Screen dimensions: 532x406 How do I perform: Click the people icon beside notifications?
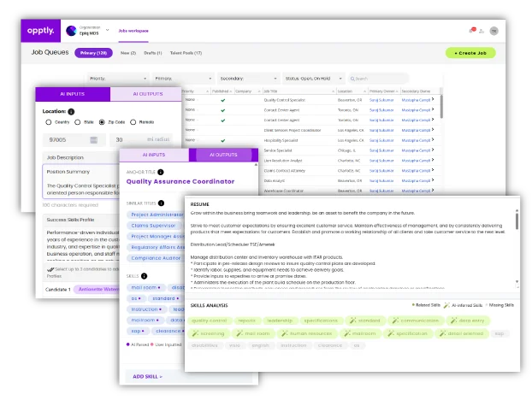[x=482, y=32]
